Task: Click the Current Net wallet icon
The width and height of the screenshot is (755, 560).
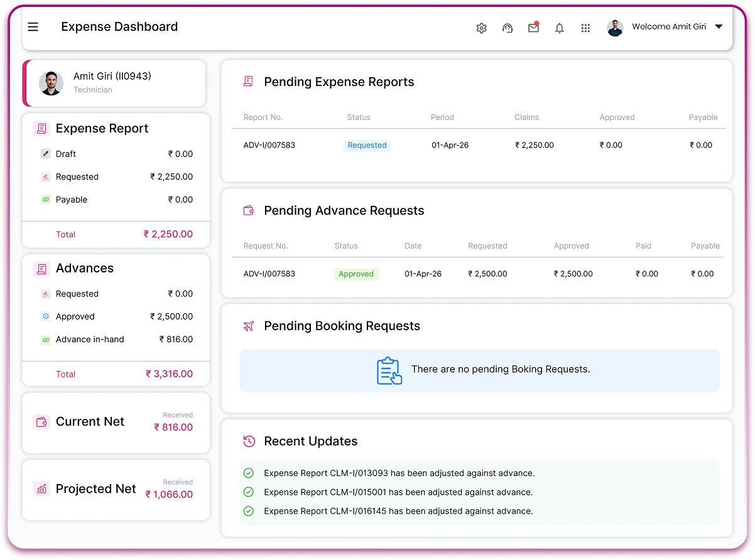Action: 41,422
